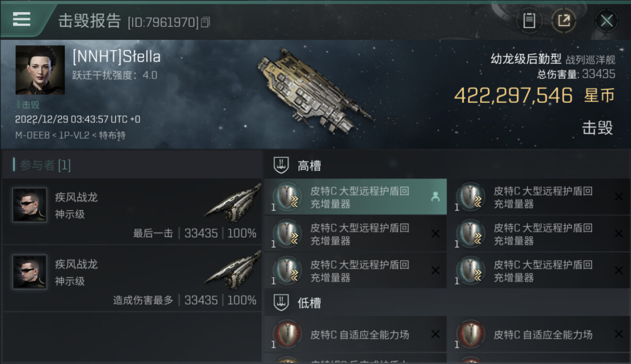Click the X on the top-right shield booster

(x=618, y=197)
